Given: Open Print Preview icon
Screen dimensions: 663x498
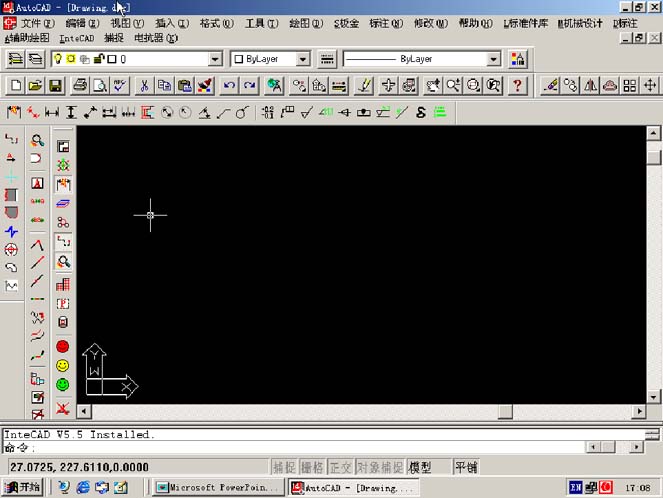Looking at the screenshot, I should click(100, 86).
